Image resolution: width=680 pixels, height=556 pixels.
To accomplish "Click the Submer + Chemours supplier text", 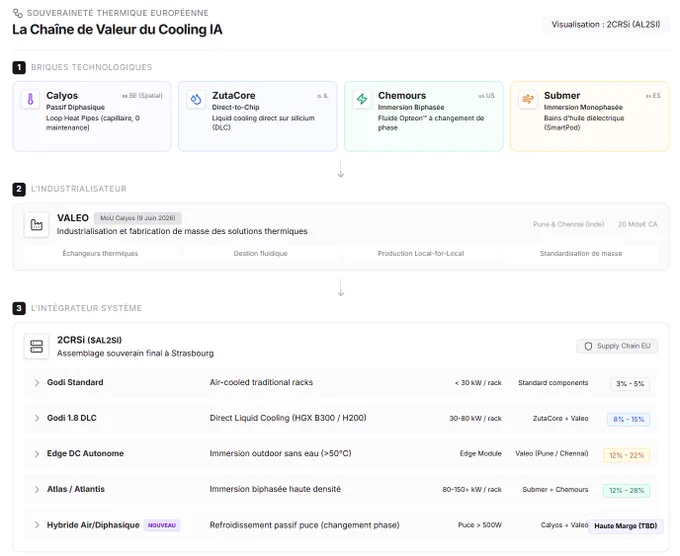I will pos(555,489).
